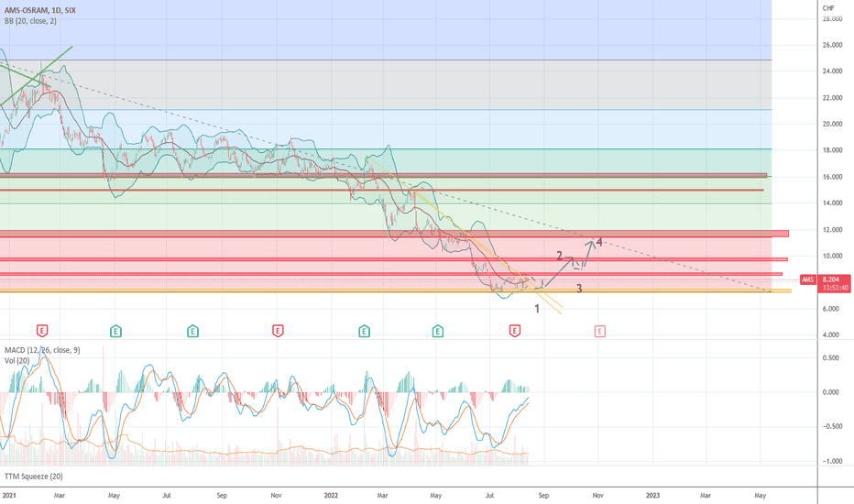Viewport: 854px width, 504px height.
Task: Click the CHF currency label
Action: (x=827, y=7)
